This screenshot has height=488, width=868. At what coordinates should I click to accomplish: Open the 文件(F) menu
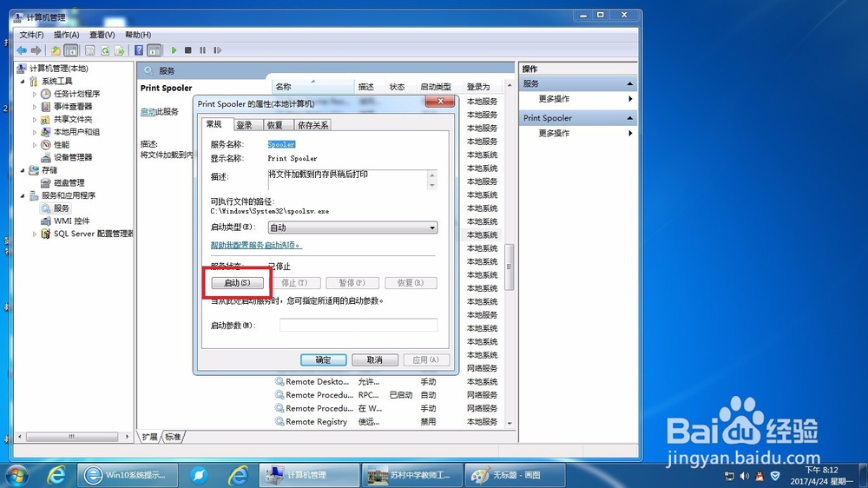click(31, 35)
